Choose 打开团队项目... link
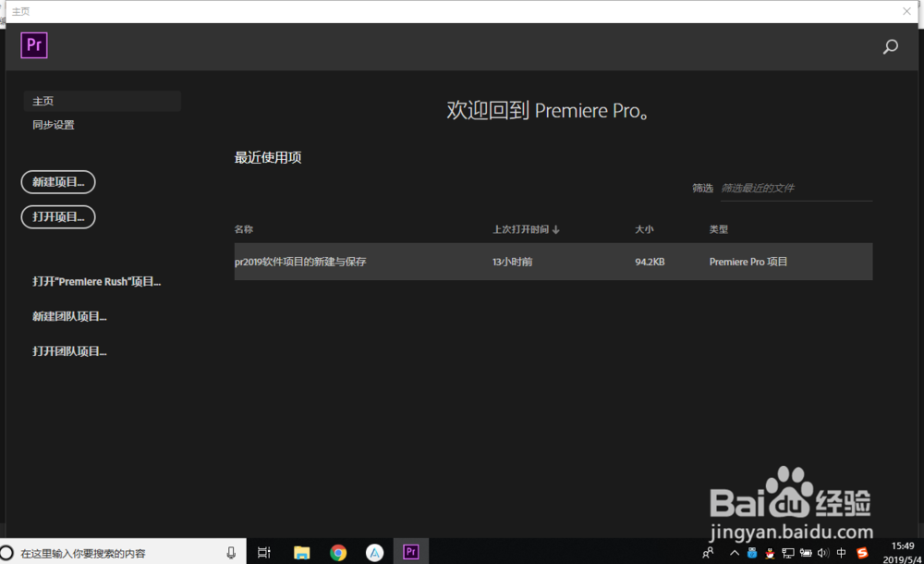This screenshot has width=924, height=564. [69, 351]
